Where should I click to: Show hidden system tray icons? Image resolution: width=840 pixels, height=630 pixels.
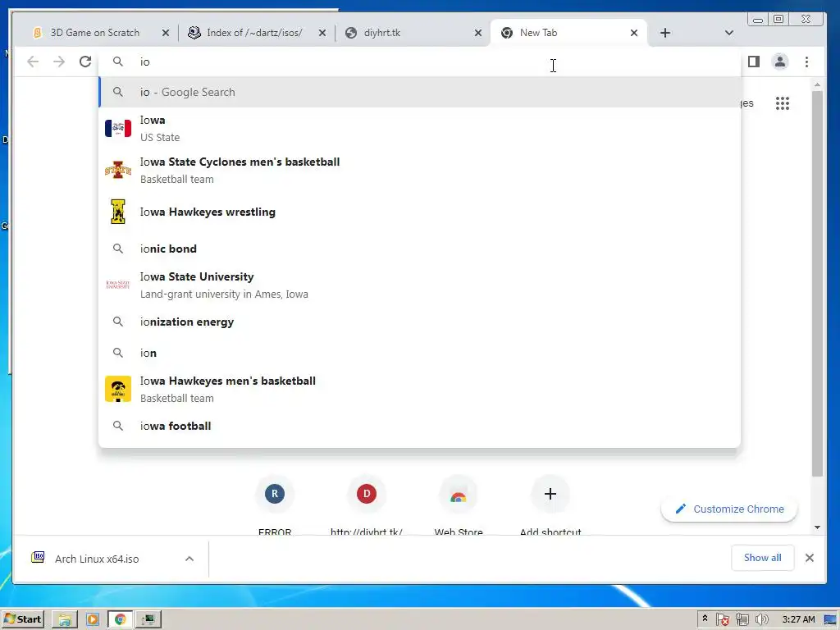[x=705, y=619]
